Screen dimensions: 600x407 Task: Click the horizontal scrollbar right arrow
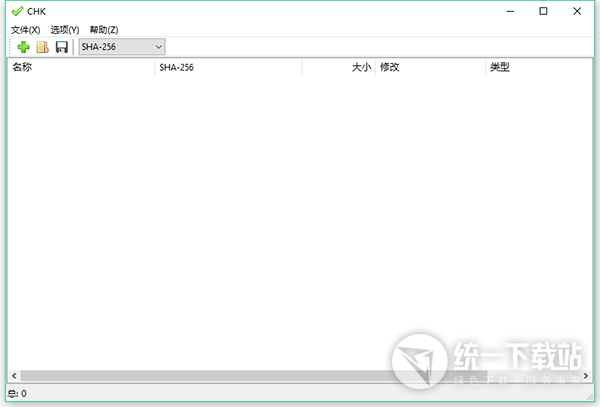586,376
